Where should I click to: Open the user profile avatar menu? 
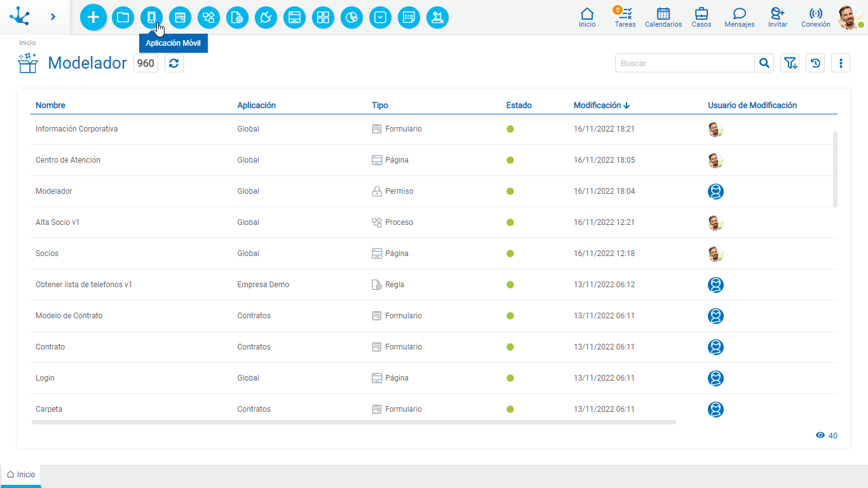(x=850, y=17)
